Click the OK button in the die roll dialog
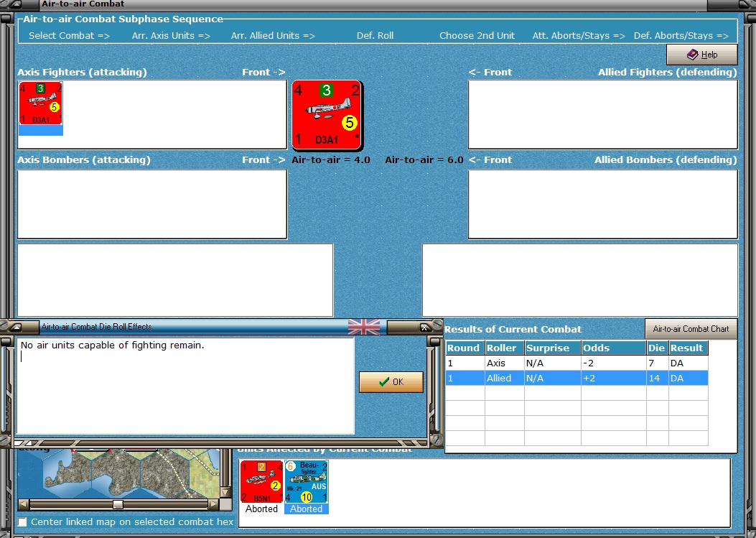756x538 pixels. (x=391, y=381)
